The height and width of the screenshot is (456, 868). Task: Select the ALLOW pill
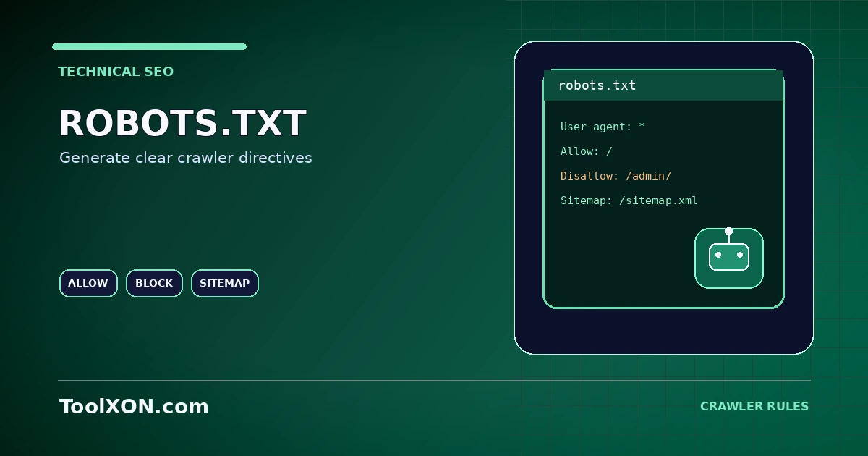(x=88, y=283)
